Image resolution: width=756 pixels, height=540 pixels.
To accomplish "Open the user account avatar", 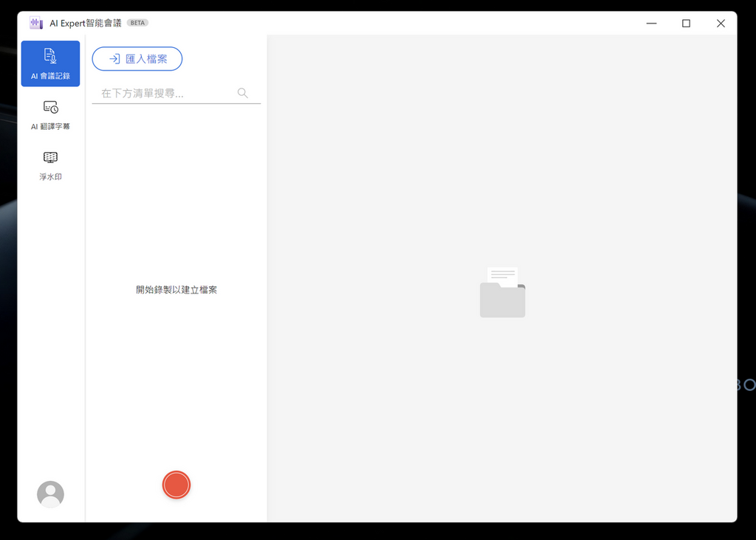I will pos(51,494).
